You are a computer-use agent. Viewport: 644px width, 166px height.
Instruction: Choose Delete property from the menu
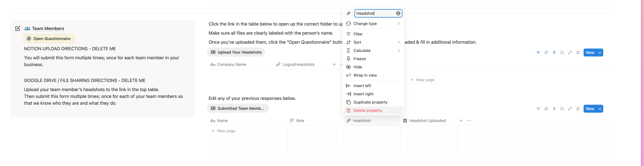[368, 110]
